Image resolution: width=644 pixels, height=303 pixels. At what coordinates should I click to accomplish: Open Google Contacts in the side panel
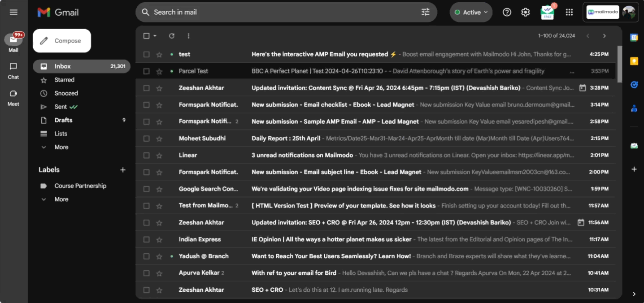(634, 108)
